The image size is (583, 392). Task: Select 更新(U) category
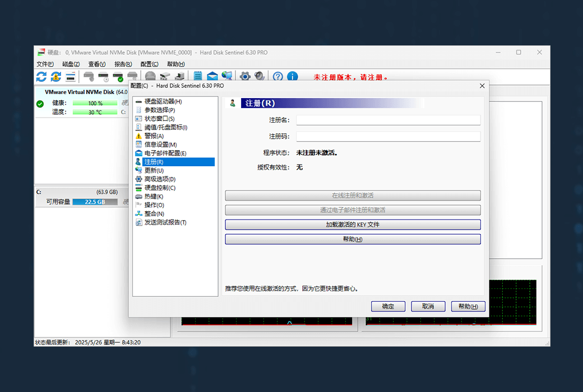pos(154,170)
